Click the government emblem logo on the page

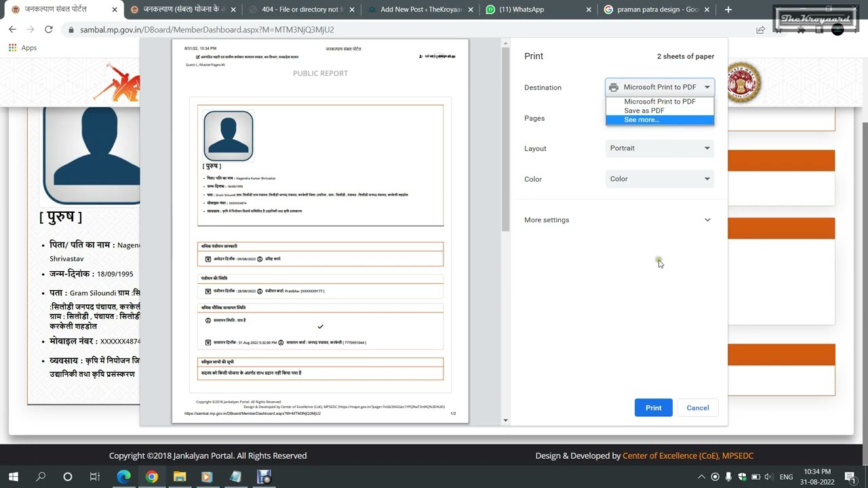(744, 83)
